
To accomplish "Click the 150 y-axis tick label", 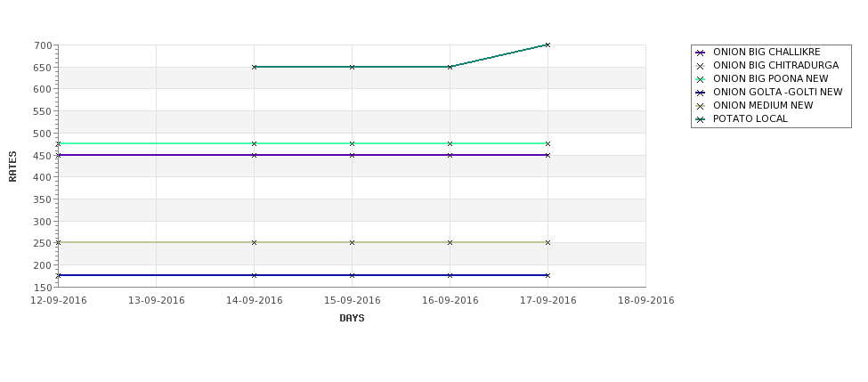I will click(x=45, y=288).
